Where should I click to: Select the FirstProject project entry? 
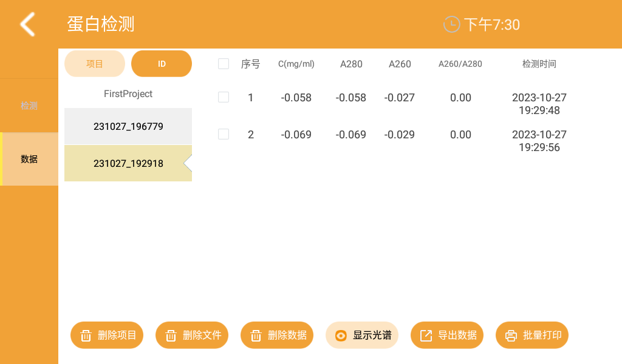128,94
